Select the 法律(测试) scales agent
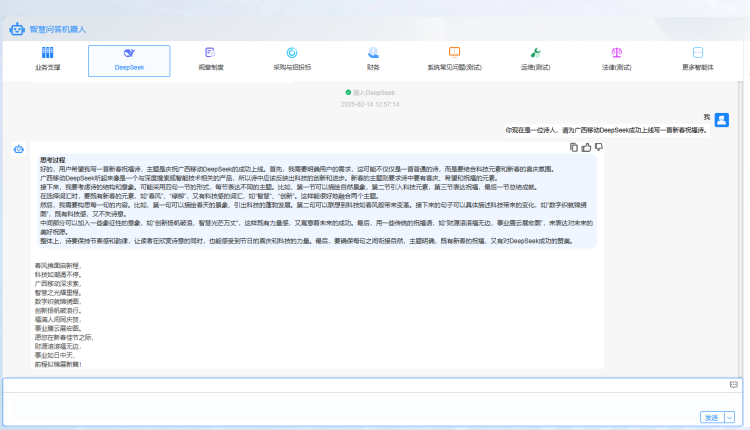 pyautogui.click(x=616, y=60)
